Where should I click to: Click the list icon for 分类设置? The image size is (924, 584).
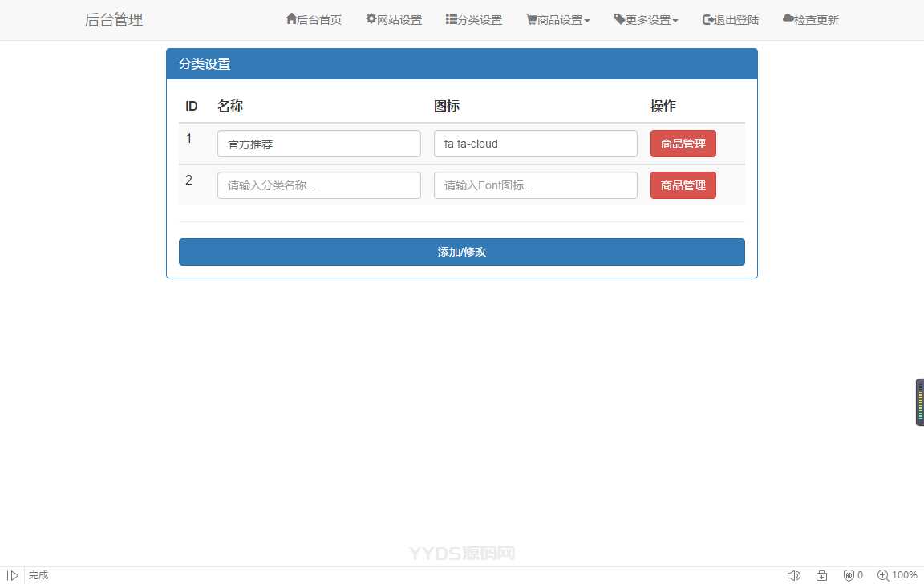click(452, 19)
